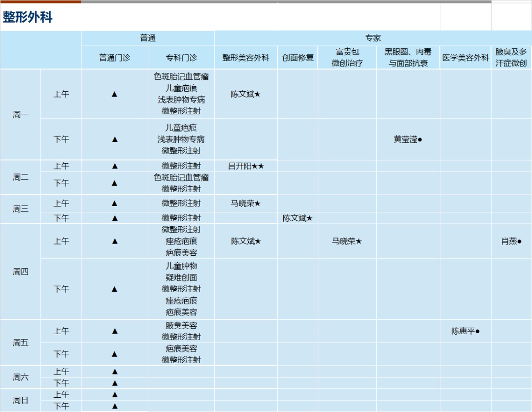Select the 周四 row label
Viewport: 532px width, 412px height.
coord(21,272)
